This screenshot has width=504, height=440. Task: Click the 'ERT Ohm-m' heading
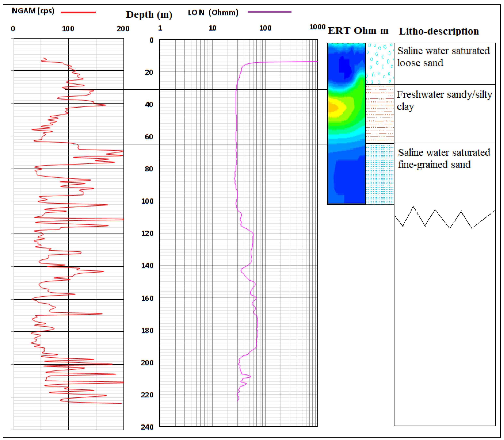358,31
